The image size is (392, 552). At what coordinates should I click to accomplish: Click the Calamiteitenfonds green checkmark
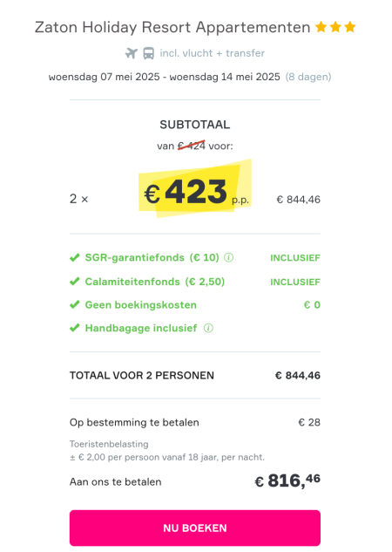pyautogui.click(x=75, y=282)
